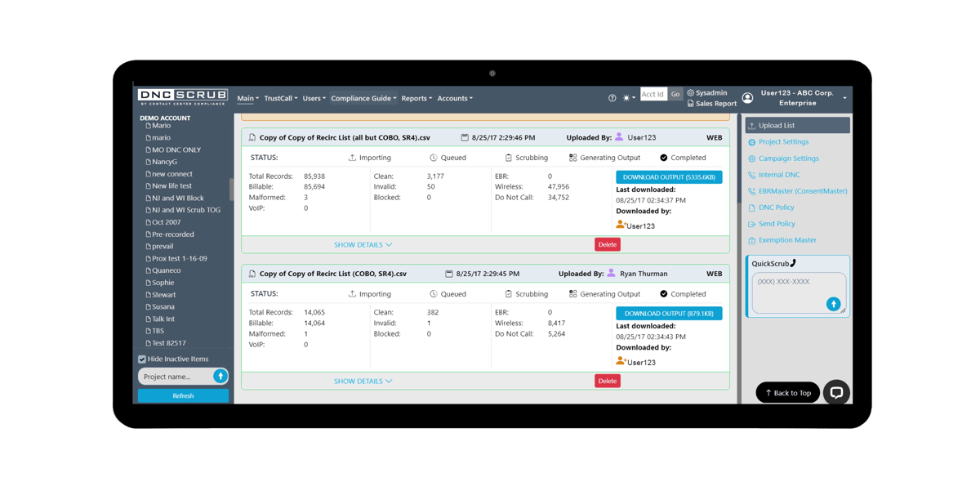
Task: Open the Sales Report icon link
Action: coord(691,104)
